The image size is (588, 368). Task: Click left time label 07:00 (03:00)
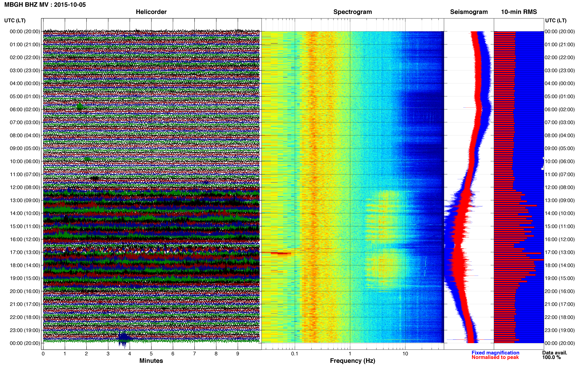click(25, 122)
